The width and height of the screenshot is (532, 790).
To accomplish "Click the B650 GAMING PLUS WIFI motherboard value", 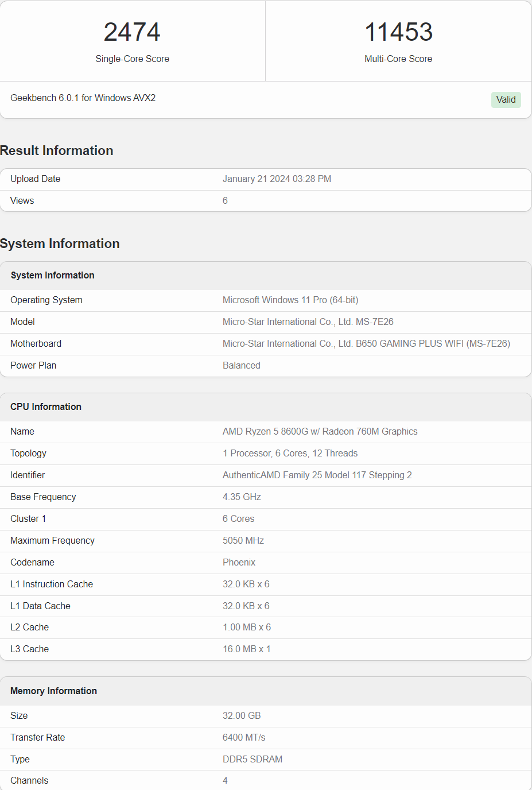I will pyautogui.click(x=366, y=344).
